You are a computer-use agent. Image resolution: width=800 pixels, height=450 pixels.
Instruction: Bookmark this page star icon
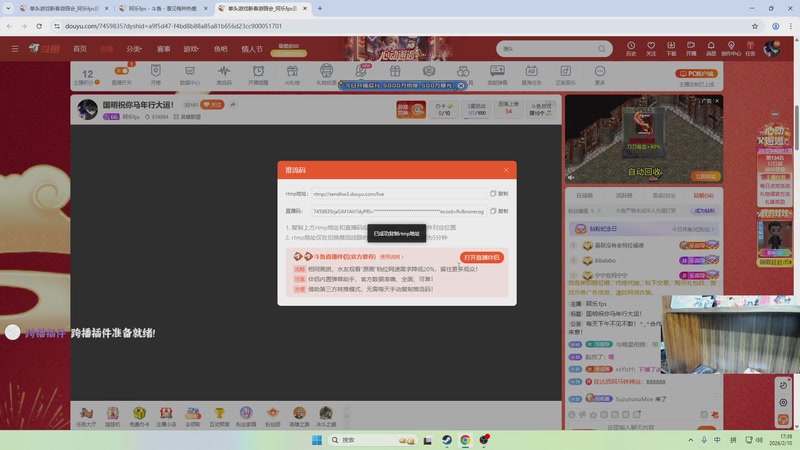click(755, 26)
